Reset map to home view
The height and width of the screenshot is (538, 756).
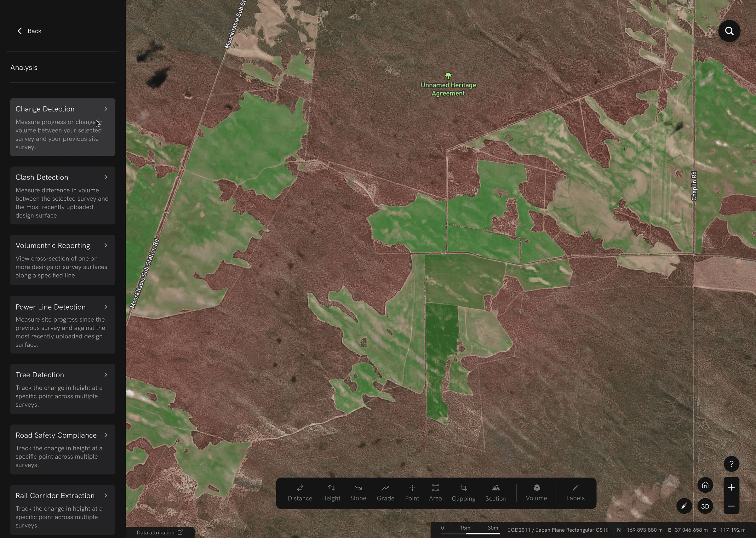pyautogui.click(x=705, y=485)
